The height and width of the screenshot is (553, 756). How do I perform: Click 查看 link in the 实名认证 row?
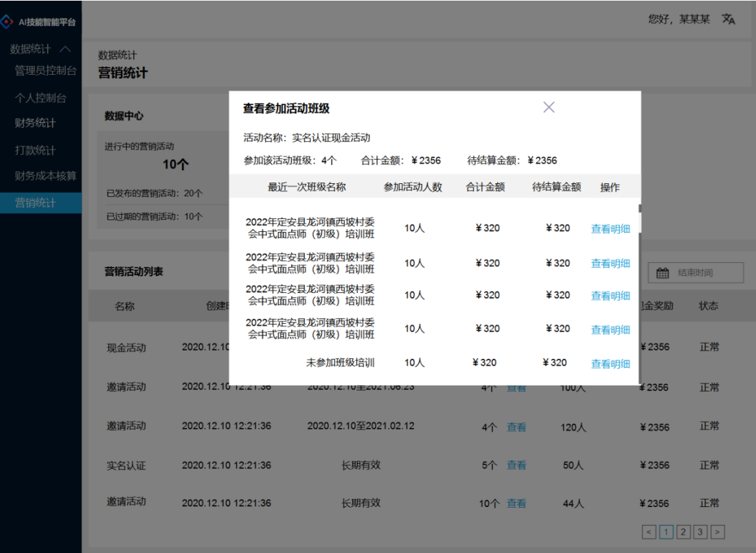pos(516,464)
